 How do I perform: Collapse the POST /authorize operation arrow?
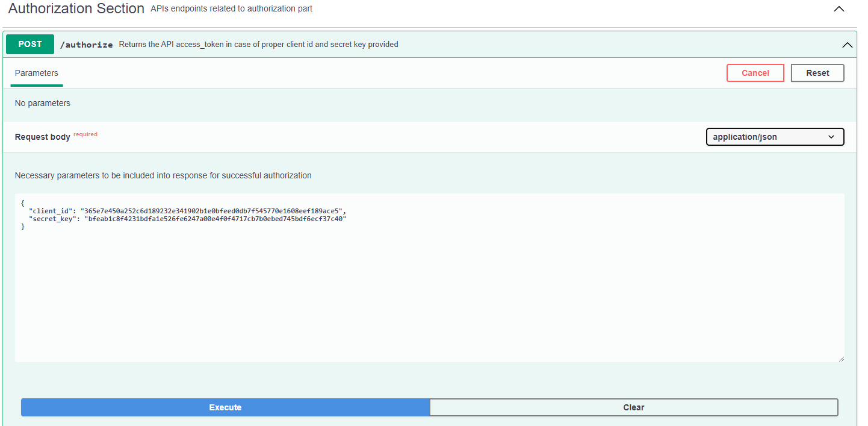(847, 45)
